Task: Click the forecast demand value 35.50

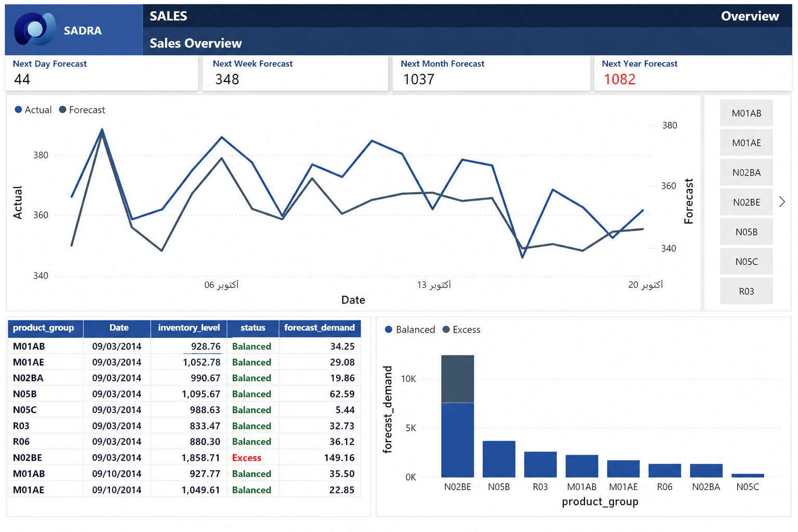Action: pos(342,474)
